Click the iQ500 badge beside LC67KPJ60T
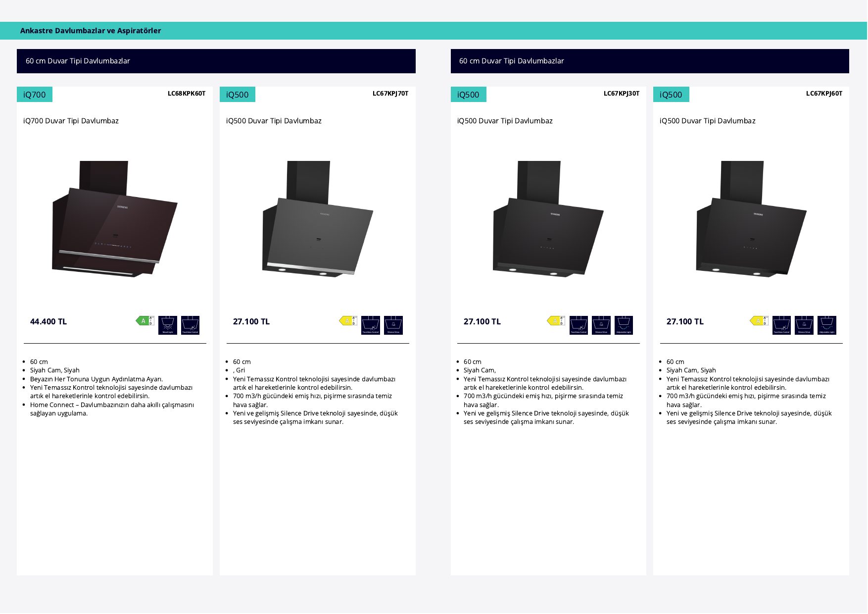The width and height of the screenshot is (868, 614). pos(671,95)
